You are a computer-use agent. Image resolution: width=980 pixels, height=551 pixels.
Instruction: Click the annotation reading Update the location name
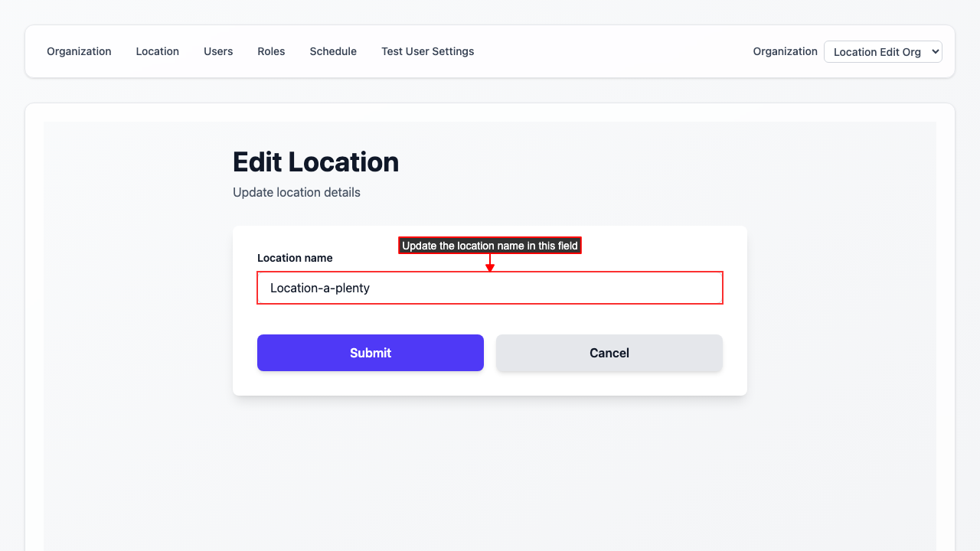(489, 245)
